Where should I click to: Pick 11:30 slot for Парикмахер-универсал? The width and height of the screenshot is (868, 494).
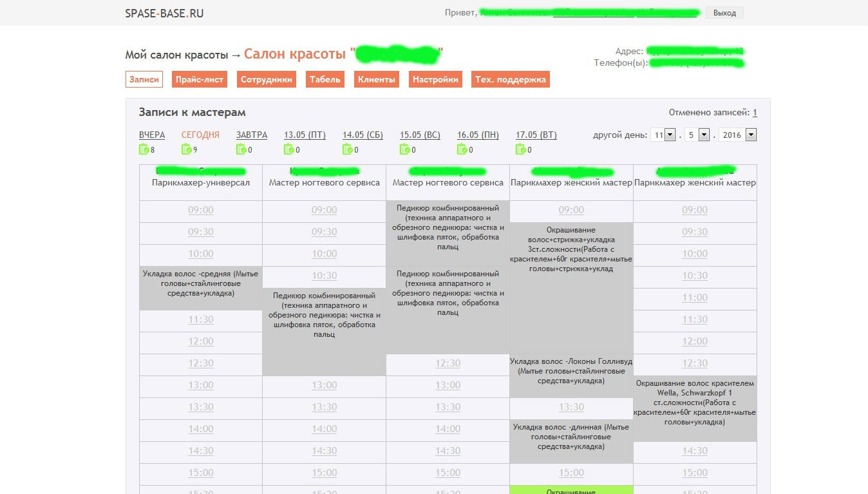(201, 319)
